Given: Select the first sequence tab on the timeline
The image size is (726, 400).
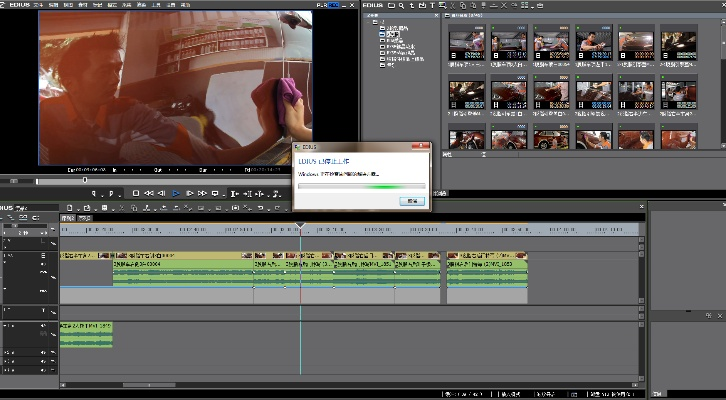Looking at the screenshot, I should pos(68,217).
